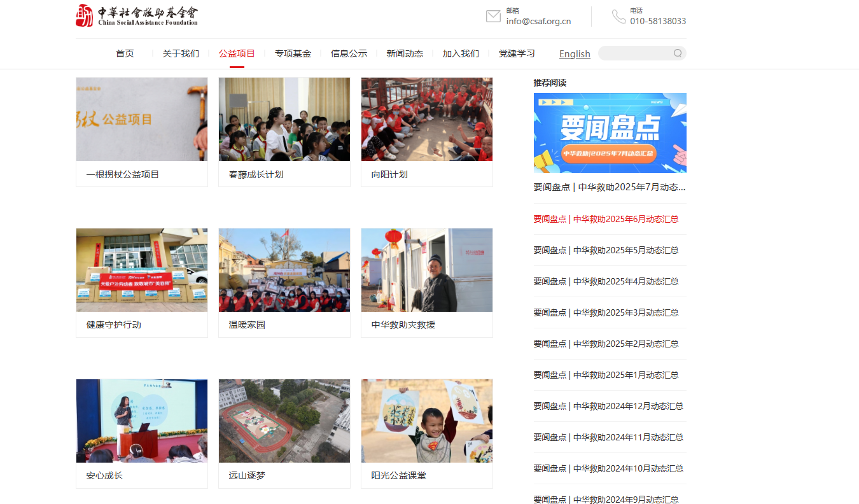Click the telephone handset icon

pos(618,17)
